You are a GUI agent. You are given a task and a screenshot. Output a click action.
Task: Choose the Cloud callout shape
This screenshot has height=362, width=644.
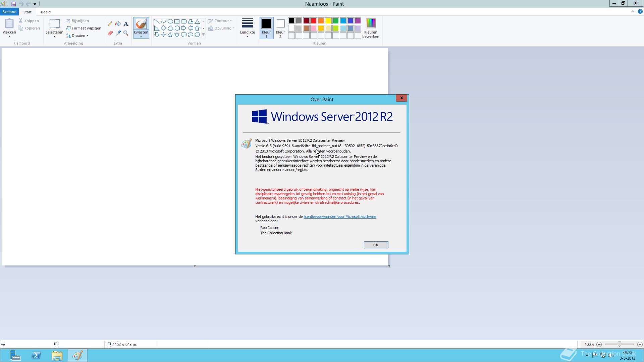coord(197,35)
